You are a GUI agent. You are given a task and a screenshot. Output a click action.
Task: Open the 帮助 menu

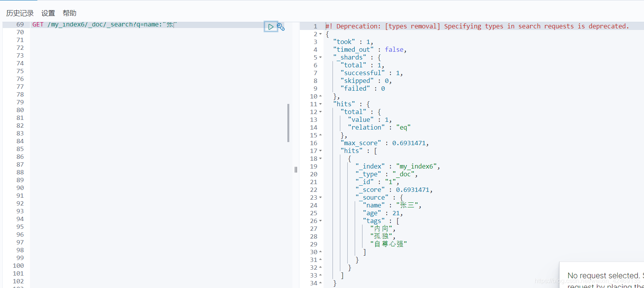click(70, 13)
